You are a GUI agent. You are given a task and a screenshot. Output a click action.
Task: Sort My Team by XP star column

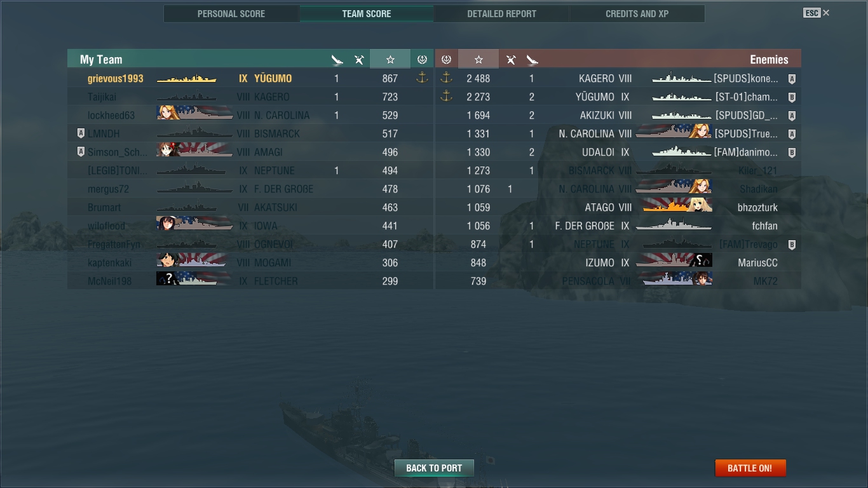coord(390,59)
